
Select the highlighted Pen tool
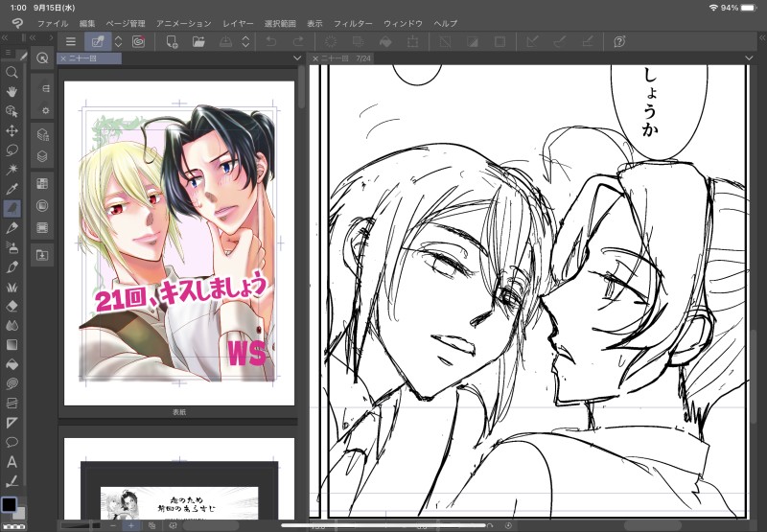[12, 208]
